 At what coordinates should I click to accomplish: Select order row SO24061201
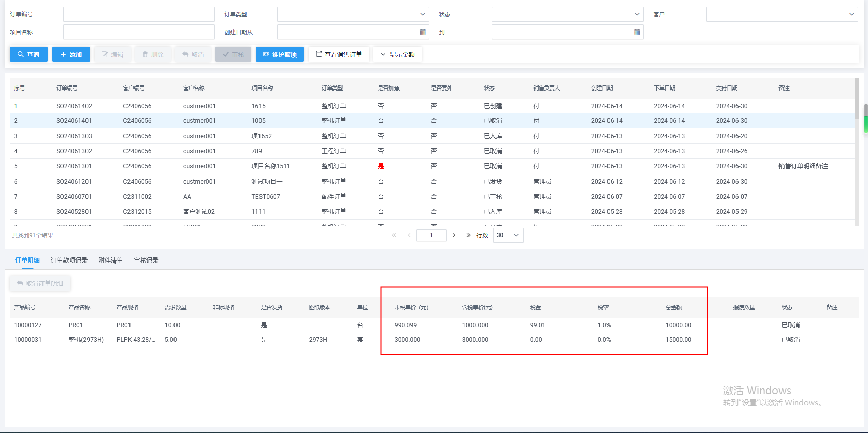(432, 182)
